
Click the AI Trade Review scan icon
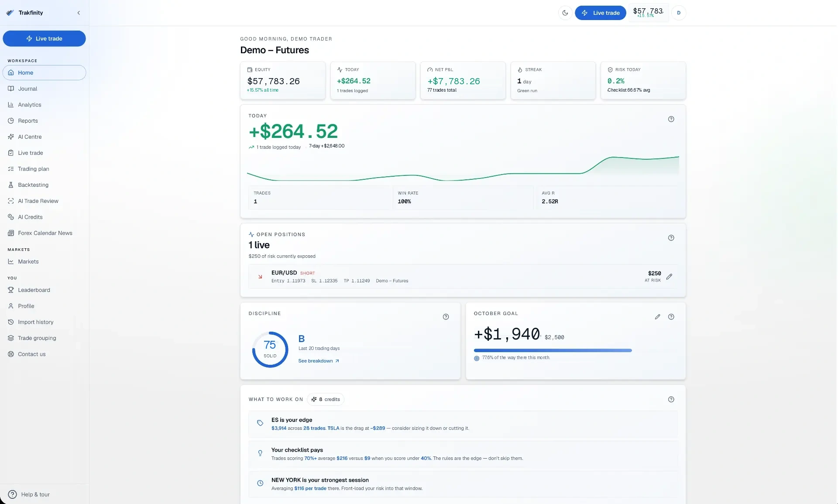click(11, 201)
